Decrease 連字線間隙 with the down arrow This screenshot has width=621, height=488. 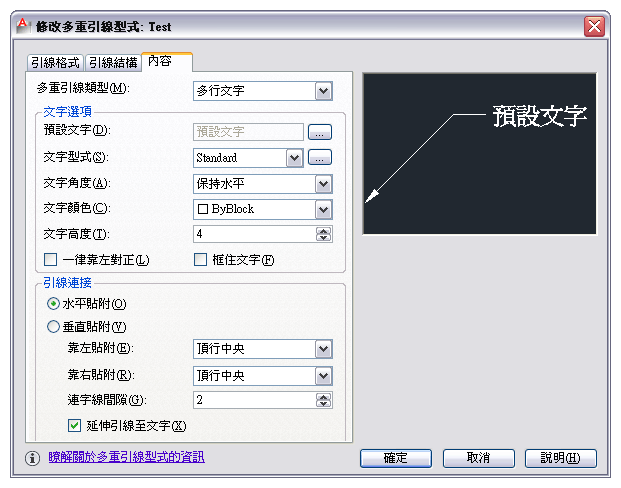tap(324, 404)
